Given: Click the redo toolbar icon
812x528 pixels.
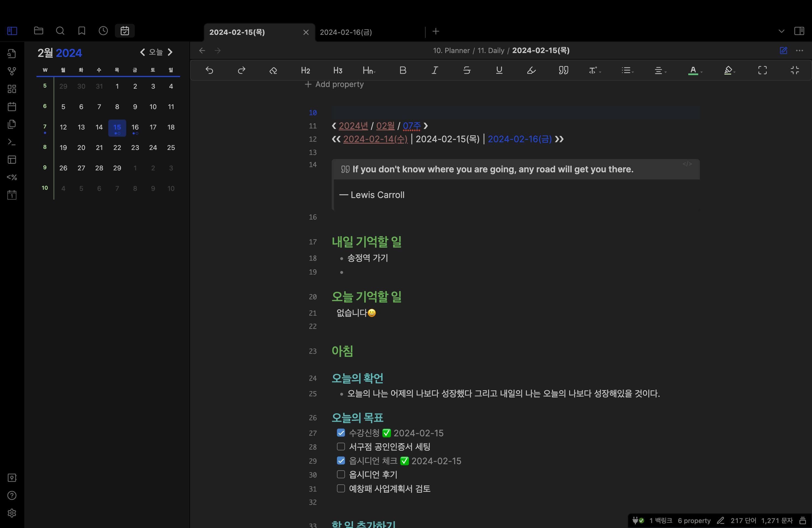Looking at the screenshot, I should click(x=242, y=70).
